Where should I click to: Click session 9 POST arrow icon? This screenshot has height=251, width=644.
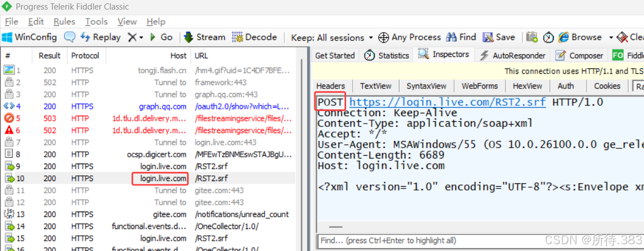(8, 166)
